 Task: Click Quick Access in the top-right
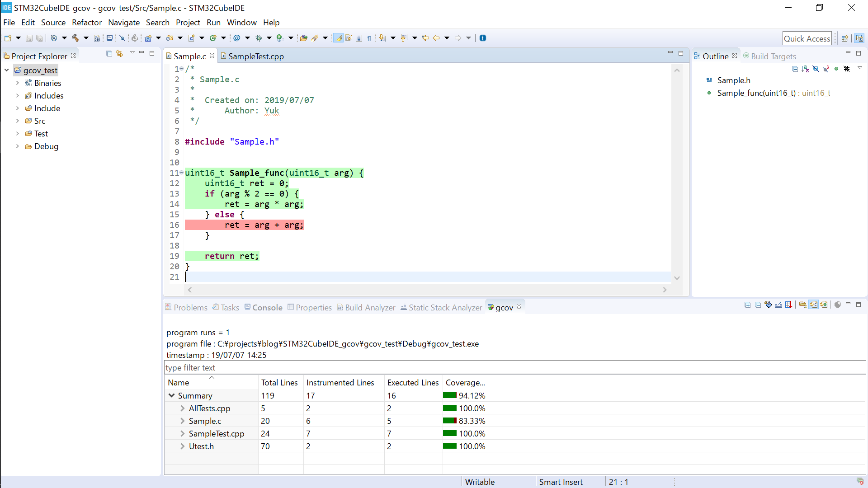(x=807, y=38)
